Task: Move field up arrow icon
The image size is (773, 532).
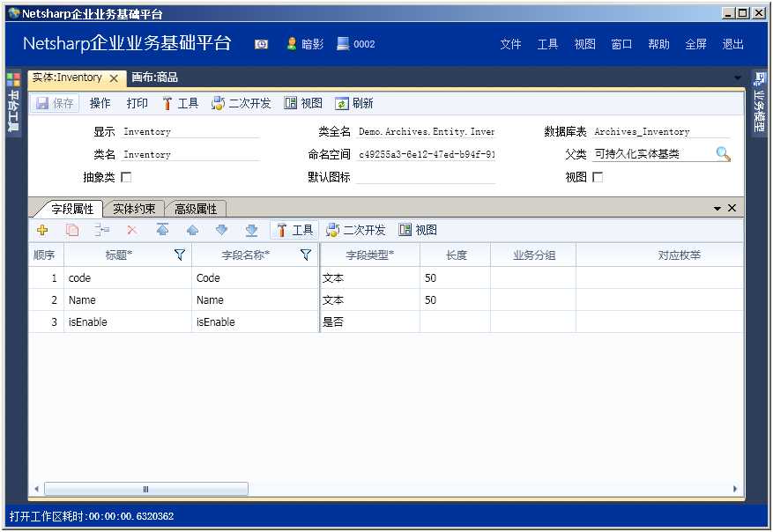Action: click(192, 230)
